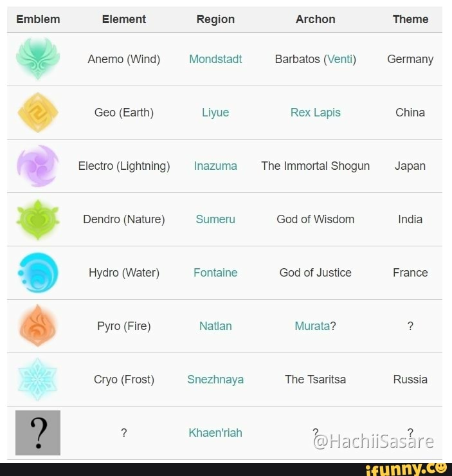Click the Pyro fire emblem icon

coord(38,326)
